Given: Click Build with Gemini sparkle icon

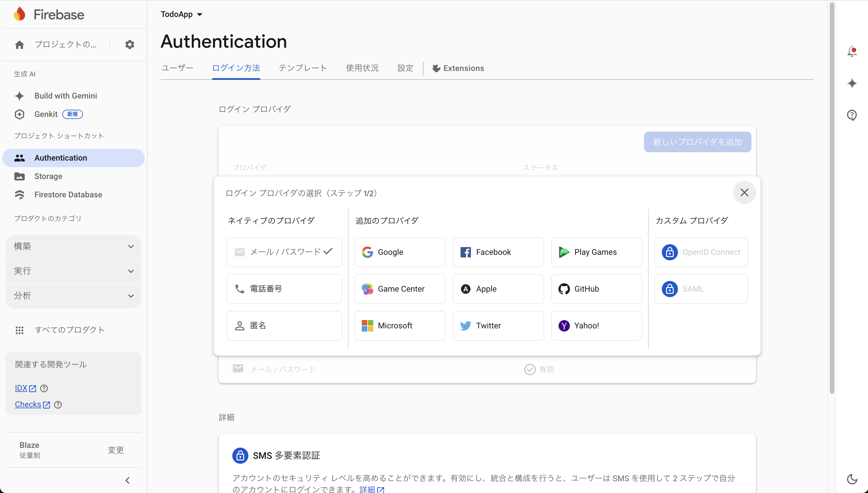Looking at the screenshot, I should coord(20,96).
